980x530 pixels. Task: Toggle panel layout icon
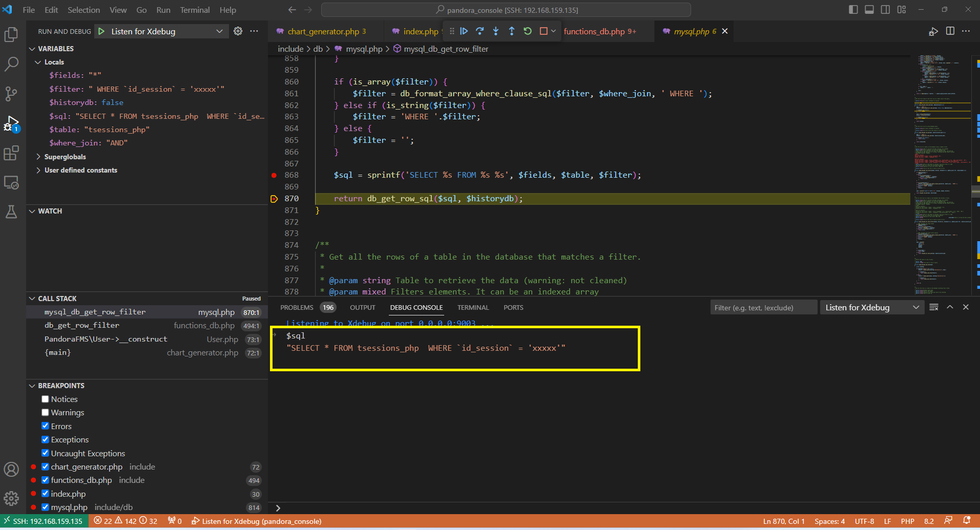[869, 10]
